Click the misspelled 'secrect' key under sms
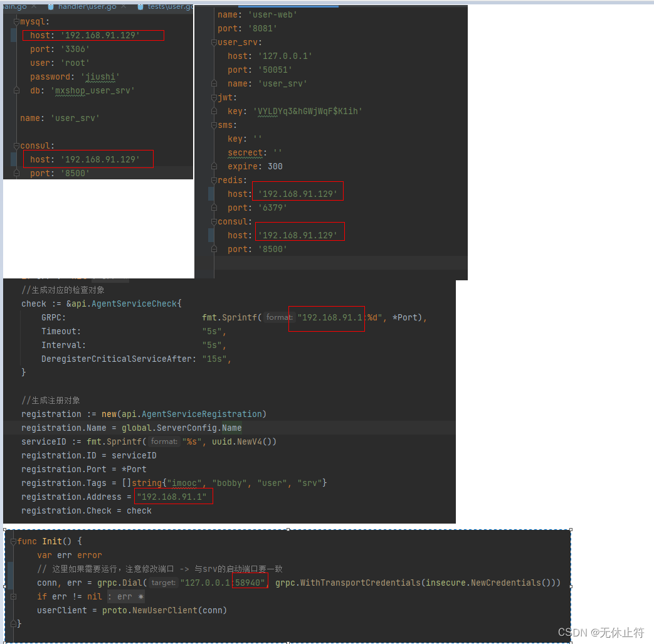654x644 pixels. [x=245, y=152]
